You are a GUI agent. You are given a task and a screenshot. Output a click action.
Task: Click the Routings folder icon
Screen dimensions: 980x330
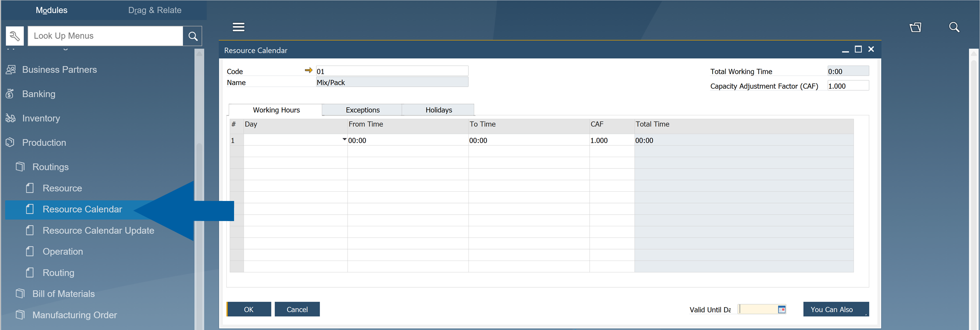20,166
